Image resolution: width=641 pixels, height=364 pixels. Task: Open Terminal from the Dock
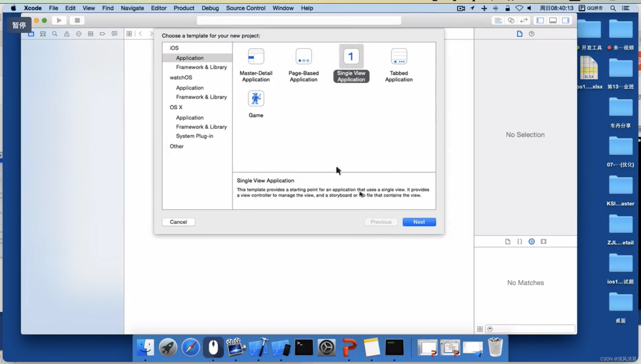[x=304, y=347]
